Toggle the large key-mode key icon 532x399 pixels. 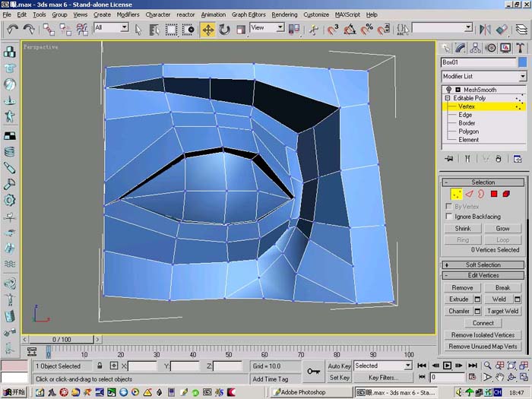313,372
